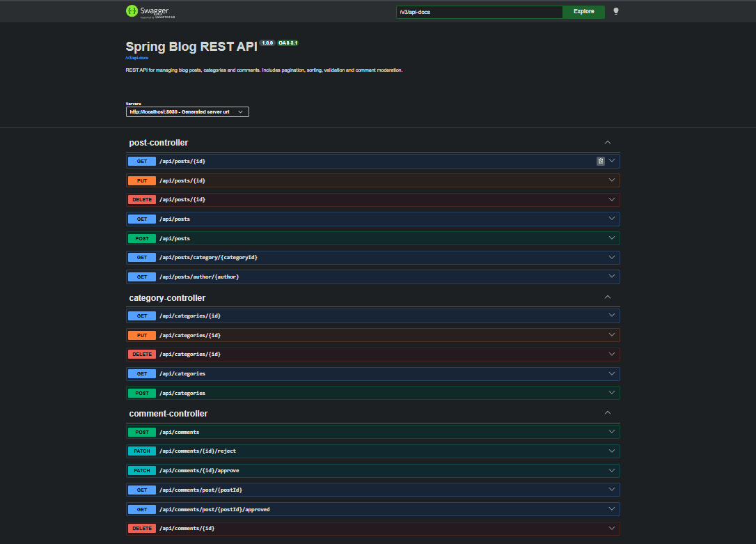
Task: Click POST /api/comments path text
Action: (180, 432)
